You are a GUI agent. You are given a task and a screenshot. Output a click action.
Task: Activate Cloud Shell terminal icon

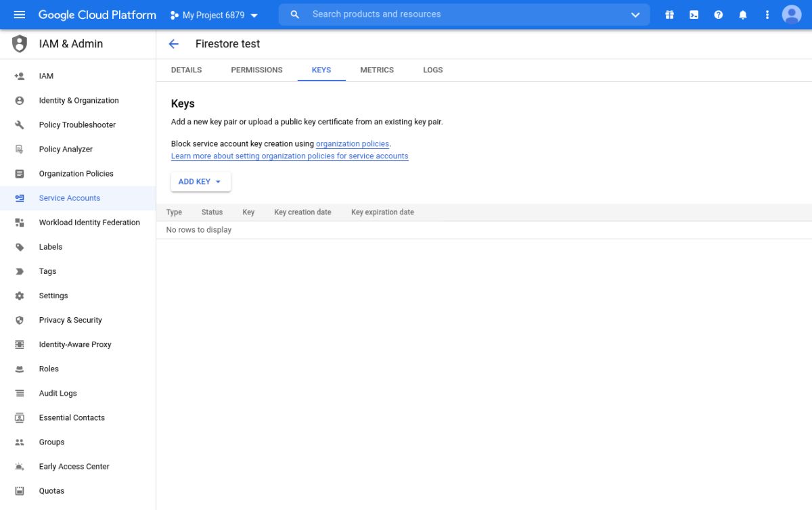694,14
